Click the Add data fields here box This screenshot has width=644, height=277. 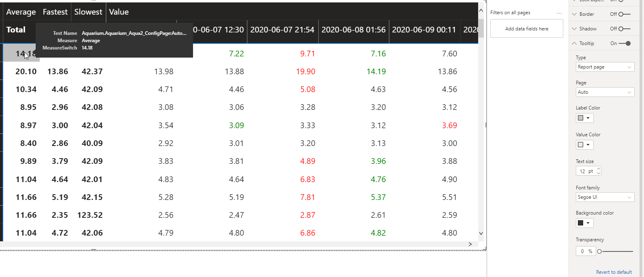point(526,29)
